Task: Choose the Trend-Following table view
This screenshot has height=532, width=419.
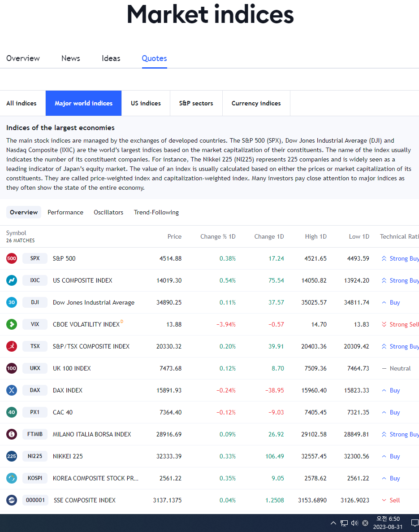Action: 156,212
